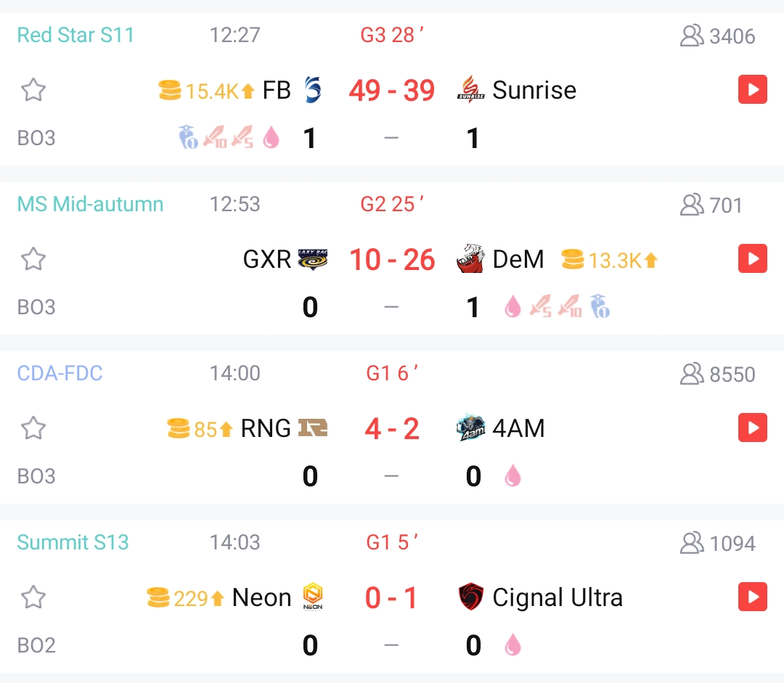Click the FB 15.4K gold lead icon
This screenshot has height=683, width=784.
(170, 91)
